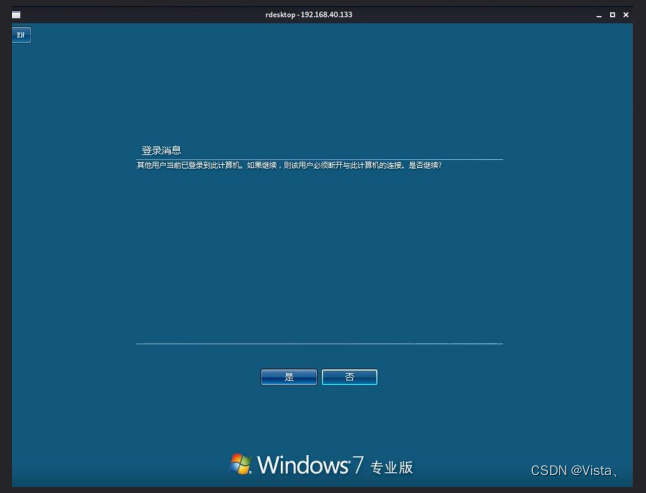Viewport: 646px width, 493px height.
Task: Minimize the rdesktop window
Action: 599,15
